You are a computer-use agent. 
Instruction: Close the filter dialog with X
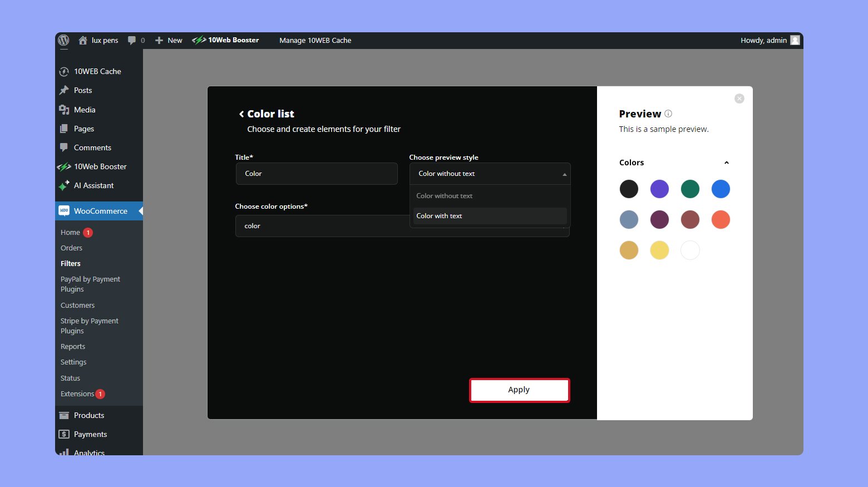tap(739, 99)
